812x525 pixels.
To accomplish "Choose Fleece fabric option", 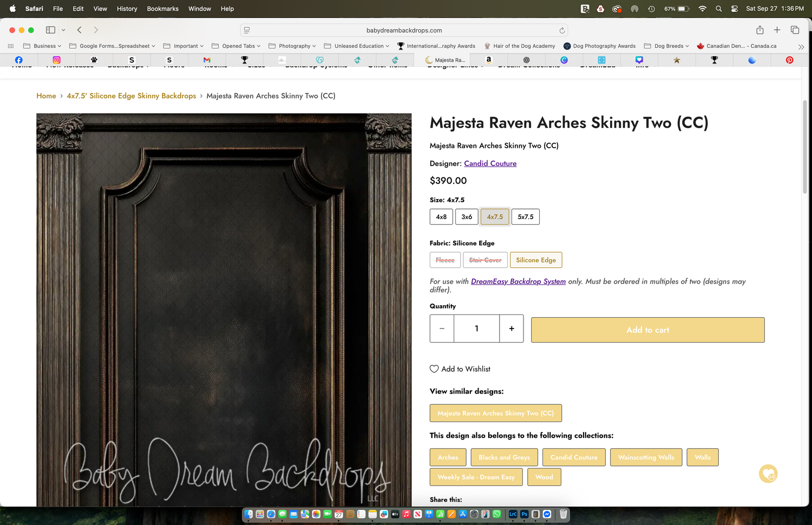I will [x=445, y=260].
